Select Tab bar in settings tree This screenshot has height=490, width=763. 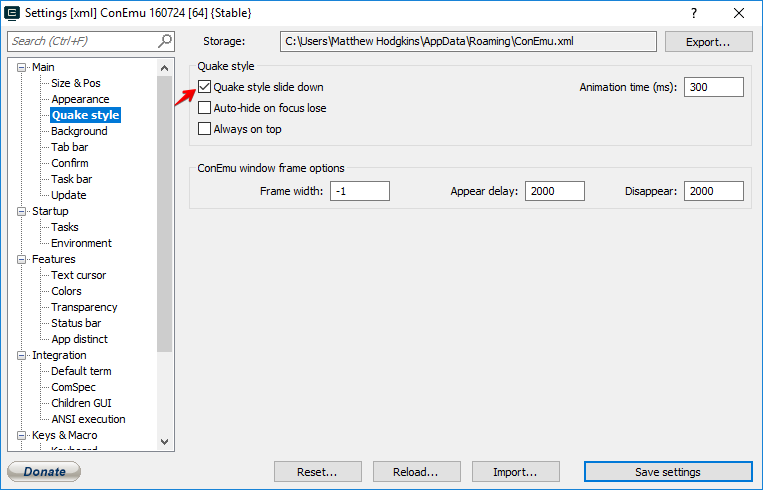(x=69, y=147)
